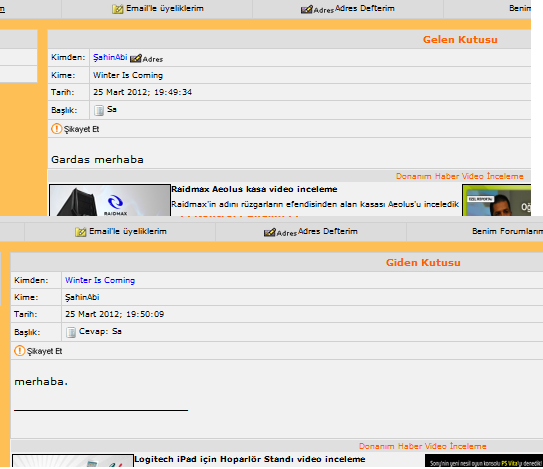Open Email'le üyeliklerim tab in top bar
The image size is (543, 469).
[158, 9]
